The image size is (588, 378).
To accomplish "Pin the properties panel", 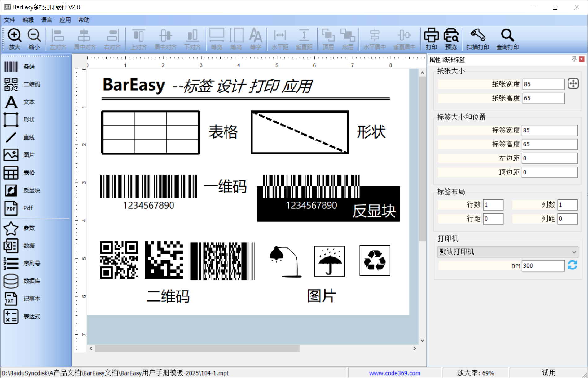I will [x=574, y=59].
